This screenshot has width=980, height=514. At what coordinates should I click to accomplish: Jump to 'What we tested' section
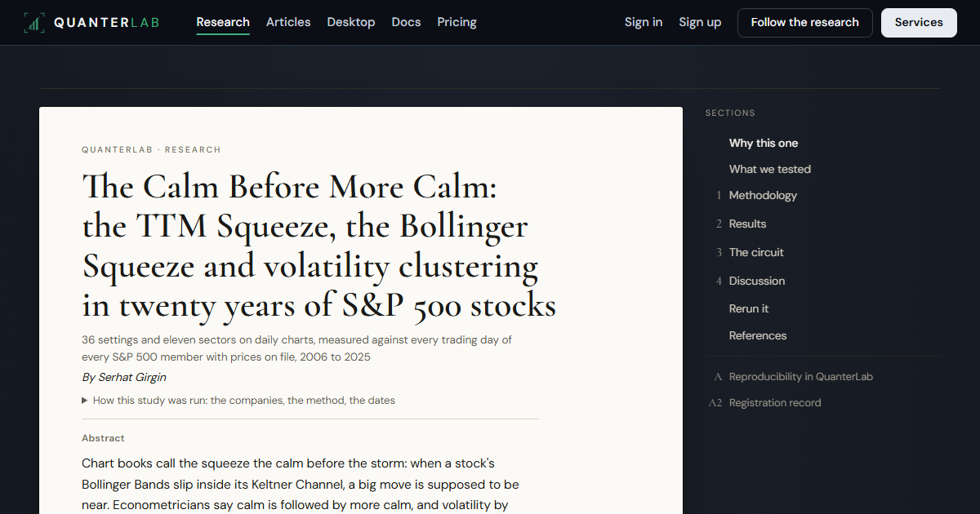pos(770,169)
